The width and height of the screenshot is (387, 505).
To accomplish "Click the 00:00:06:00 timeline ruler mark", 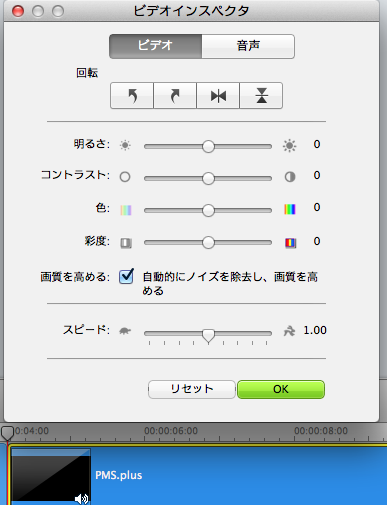I will (x=171, y=431).
